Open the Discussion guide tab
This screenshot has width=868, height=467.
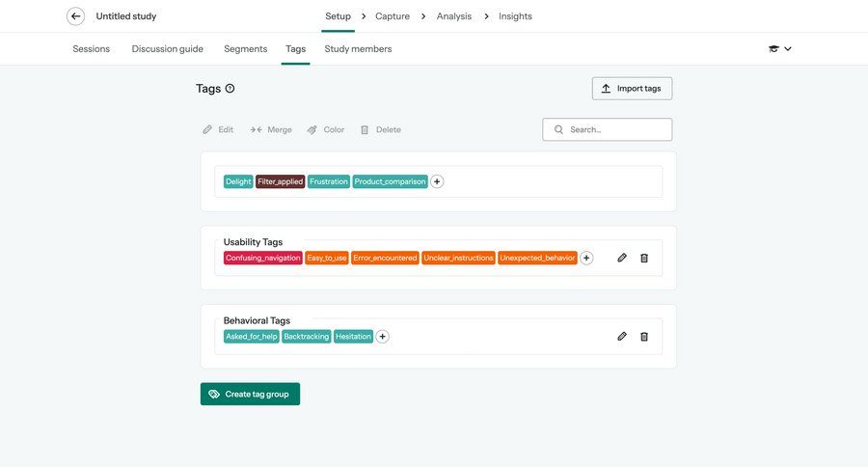tap(168, 49)
